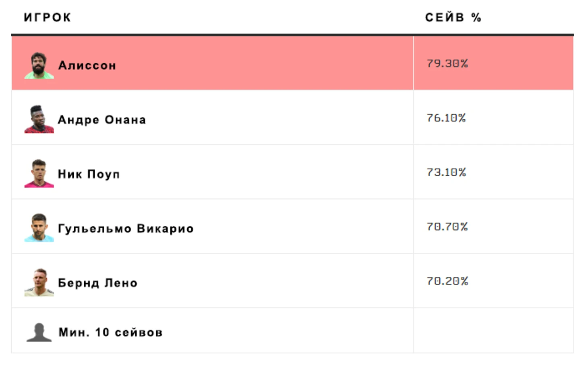Click Бернд Лено avatar photo
This screenshot has height=369, width=588.
(x=39, y=282)
